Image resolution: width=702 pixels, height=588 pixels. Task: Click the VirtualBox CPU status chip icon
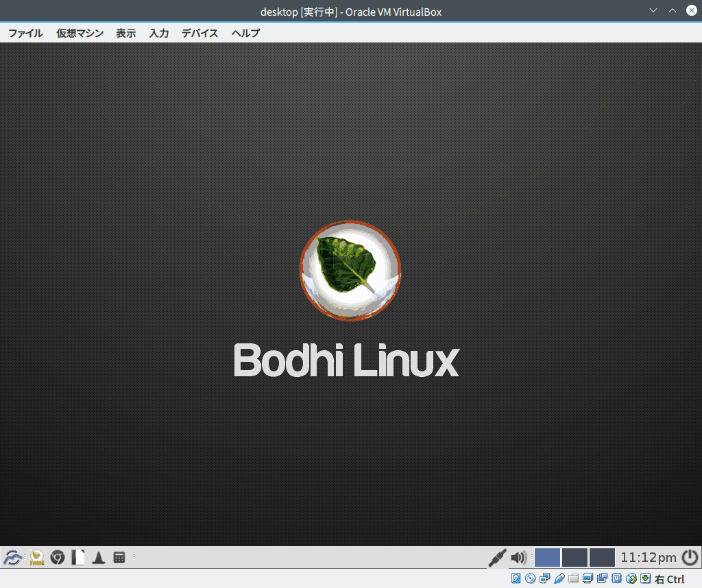616,578
